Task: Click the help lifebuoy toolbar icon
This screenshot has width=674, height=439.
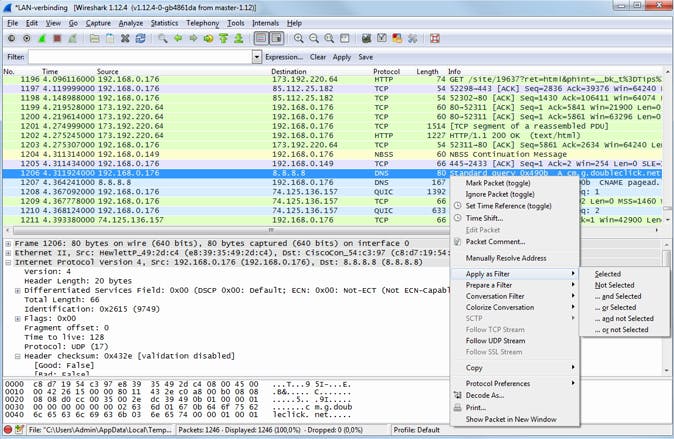Action: [x=435, y=39]
